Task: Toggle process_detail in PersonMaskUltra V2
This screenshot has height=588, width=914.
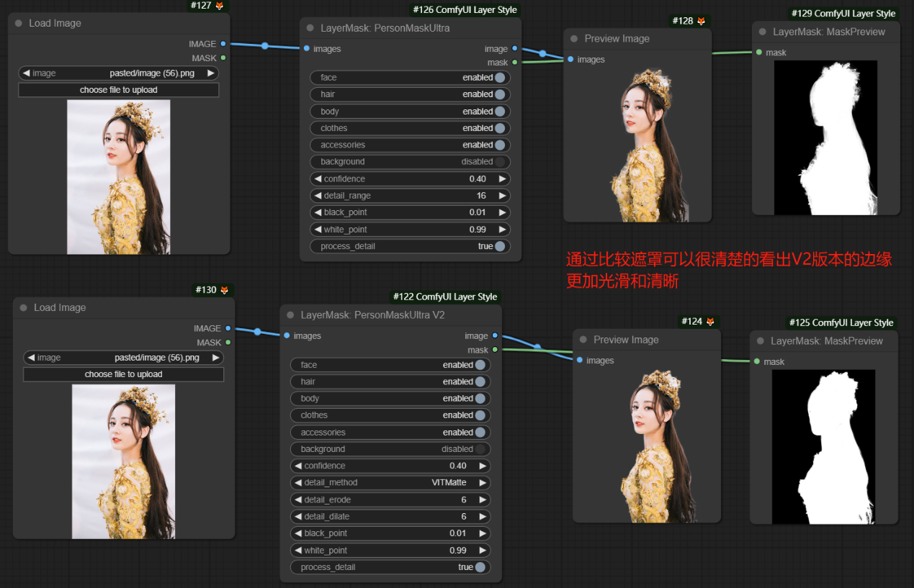Action: pos(480,567)
